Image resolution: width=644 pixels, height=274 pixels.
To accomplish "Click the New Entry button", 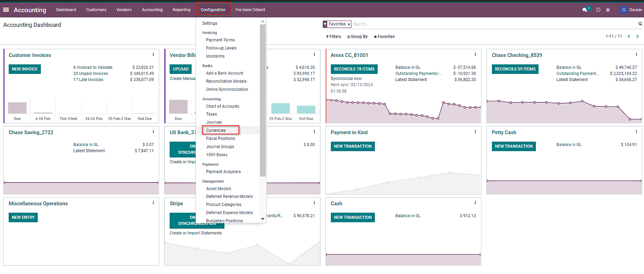I will [x=23, y=217].
